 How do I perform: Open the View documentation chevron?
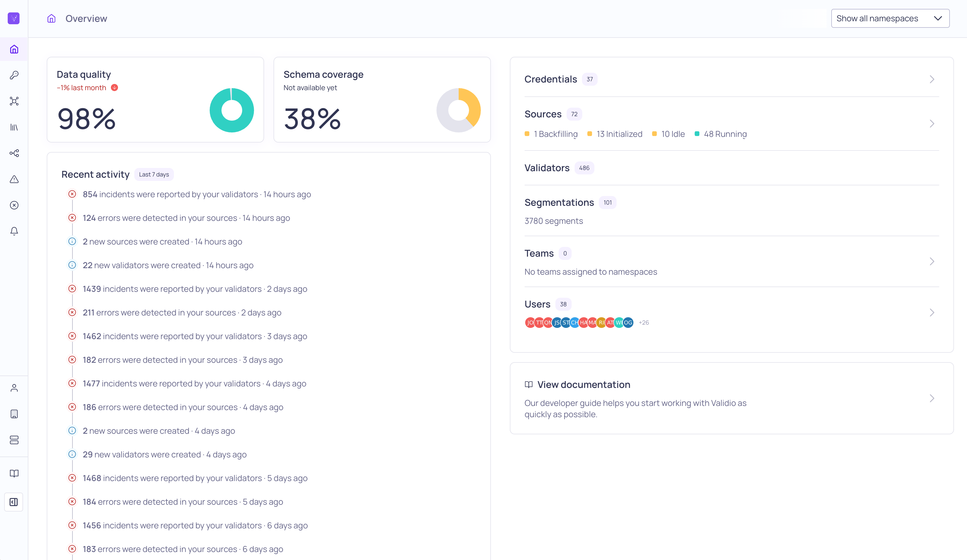coord(932,399)
